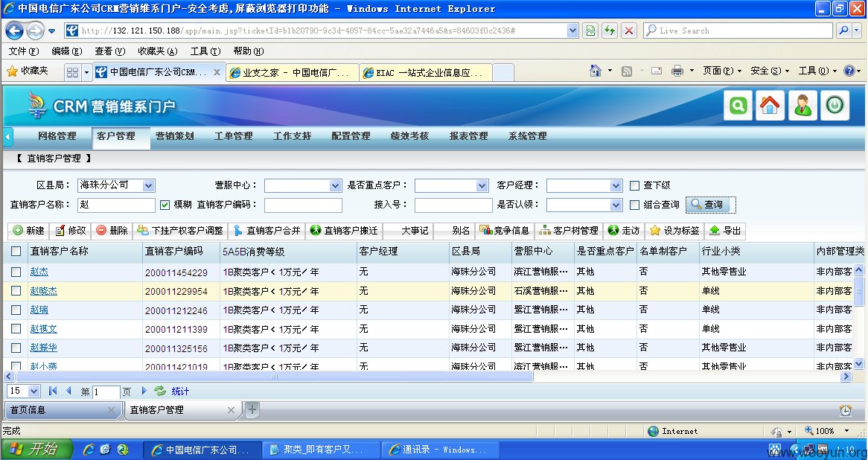The height and width of the screenshot is (460, 868).
Task: Open 客户树管理 toolbar item
Action: (x=569, y=230)
